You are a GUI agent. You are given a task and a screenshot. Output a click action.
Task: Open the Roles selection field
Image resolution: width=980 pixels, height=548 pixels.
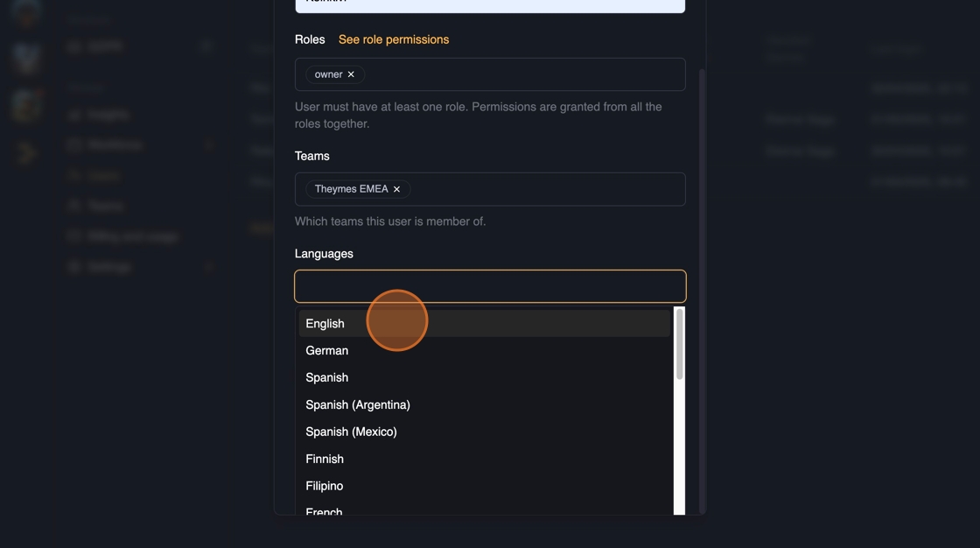coord(525,74)
